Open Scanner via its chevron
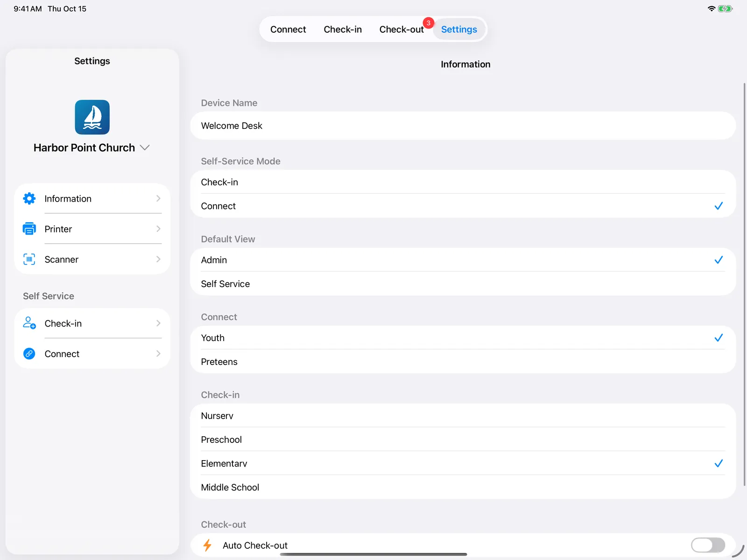 point(158,259)
